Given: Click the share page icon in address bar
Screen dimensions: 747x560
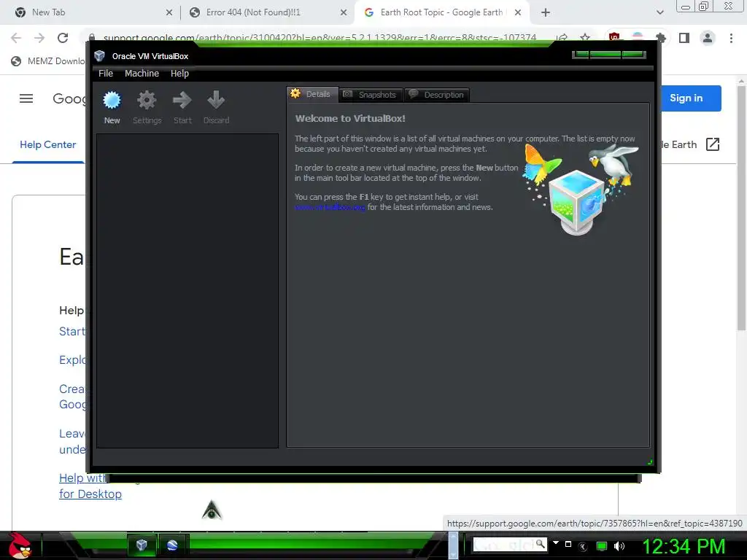Looking at the screenshot, I should click(562, 38).
